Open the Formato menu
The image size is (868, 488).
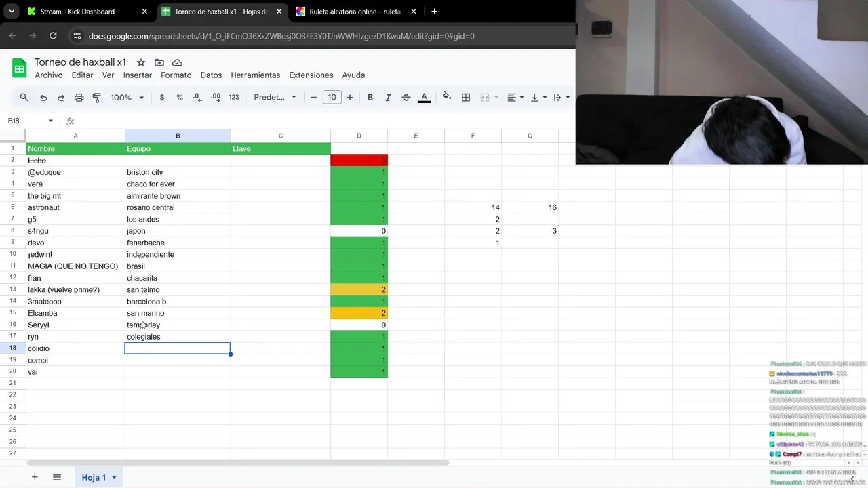176,75
